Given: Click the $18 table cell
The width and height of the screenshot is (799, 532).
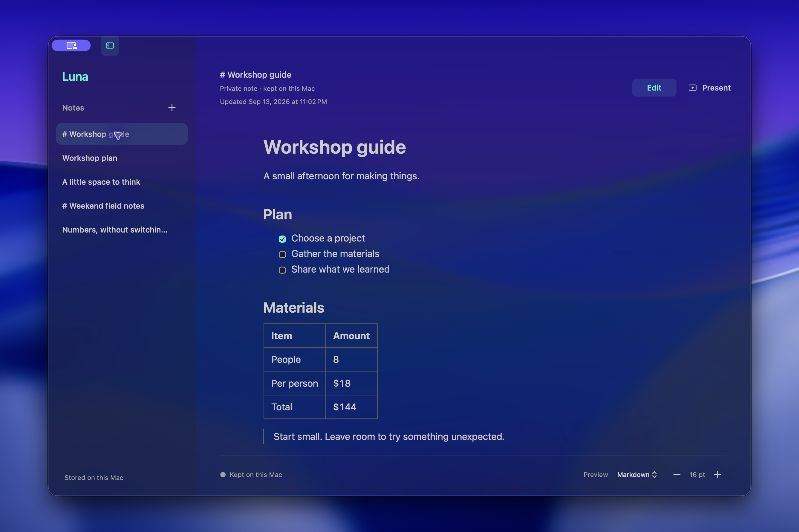Looking at the screenshot, I should pyautogui.click(x=351, y=383).
